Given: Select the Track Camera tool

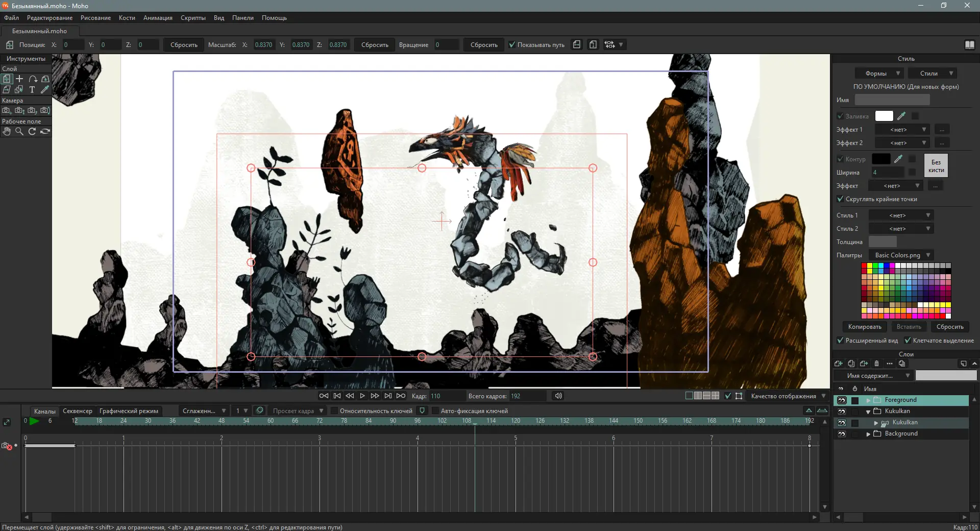Looking at the screenshot, I should click(7, 111).
